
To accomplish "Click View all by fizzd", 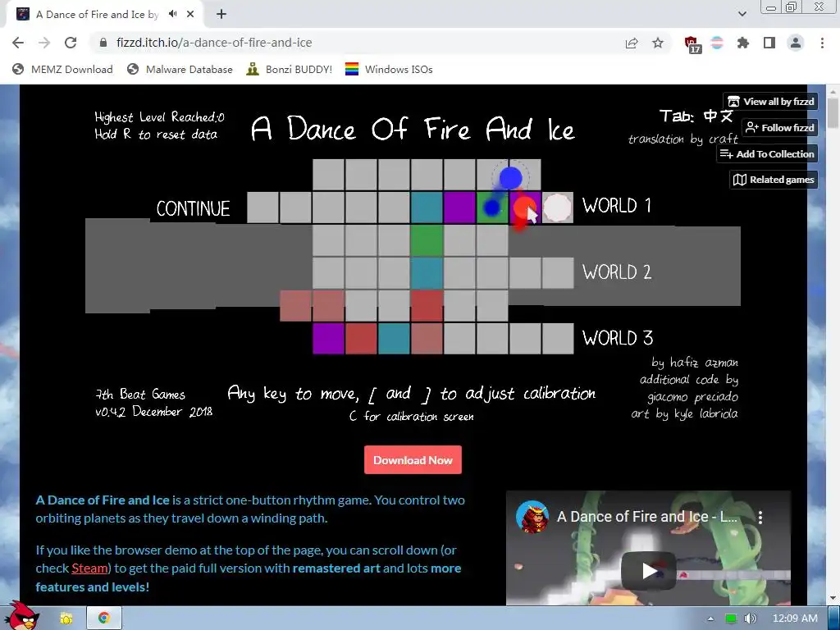I will pyautogui.click(x=771, y=101).
